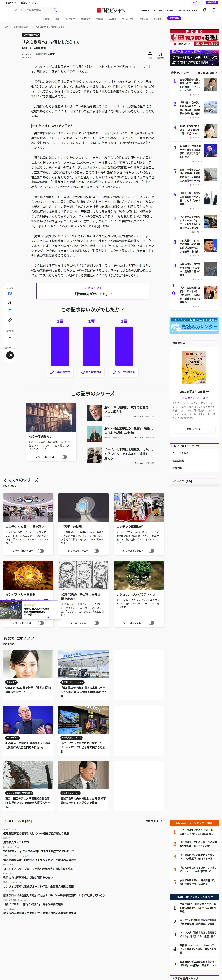Vote 仕事に役立つ with pencil icon
The image size is (222, 980).
(x=60, y=372)
